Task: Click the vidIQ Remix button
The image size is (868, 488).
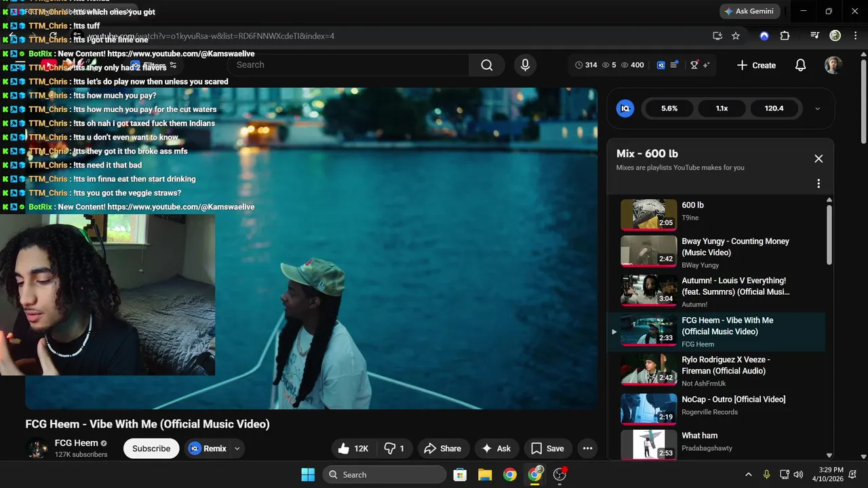Action: point(208,449)
